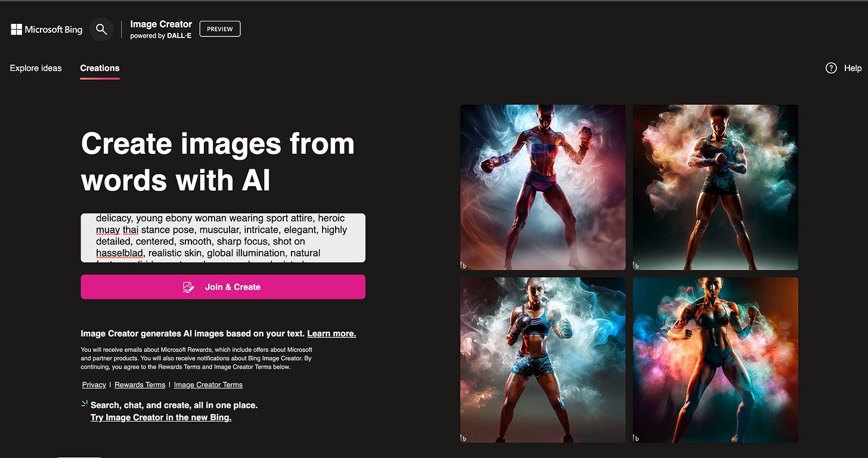868x458 pixels.
Task: Open the Learn more link
Action: coord(331,333)
